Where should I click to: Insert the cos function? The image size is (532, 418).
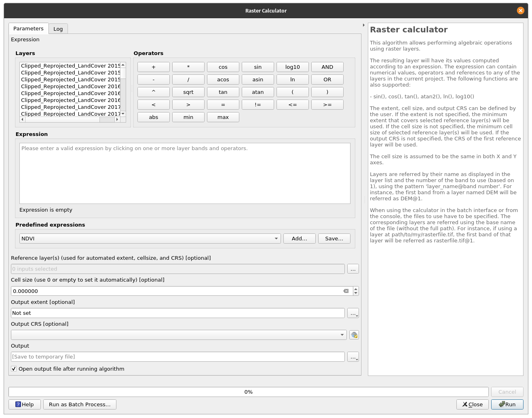coord(223,67)
